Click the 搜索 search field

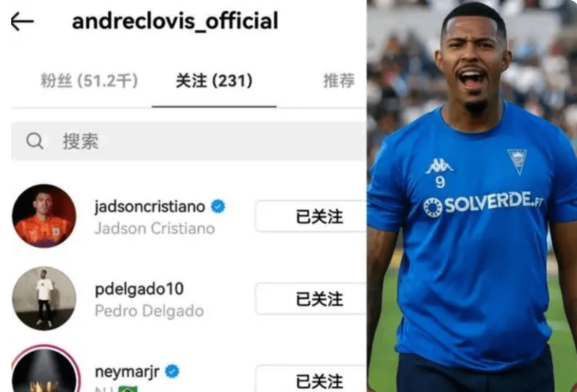tap(189, 141)
